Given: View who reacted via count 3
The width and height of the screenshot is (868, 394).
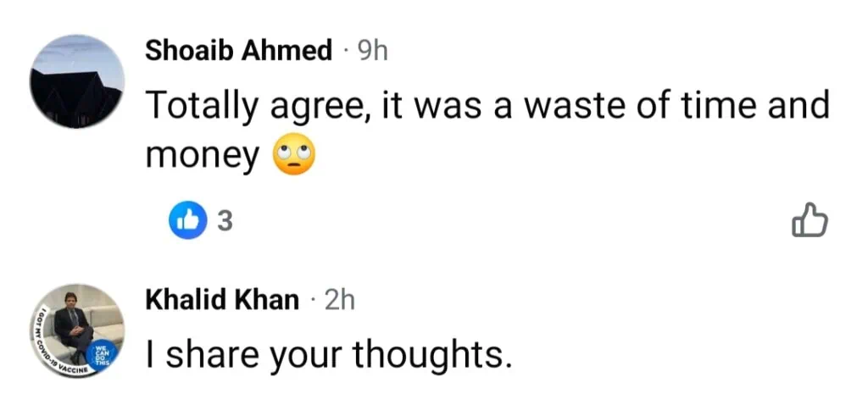Looking at the screenshot, I should [224, 222].
